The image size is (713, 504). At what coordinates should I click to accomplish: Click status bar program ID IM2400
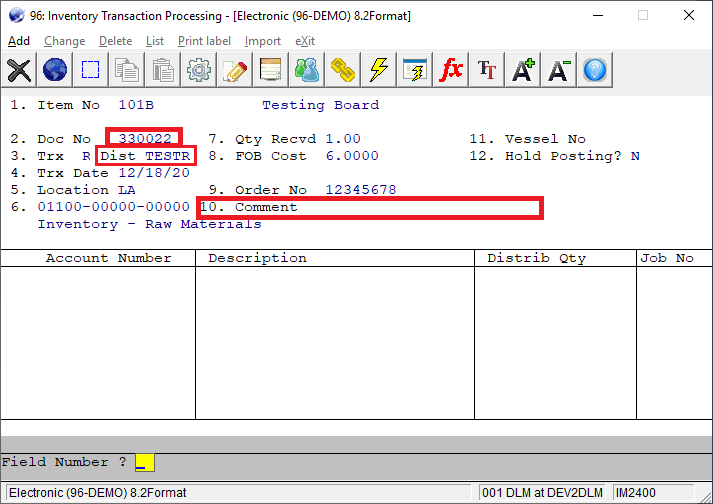tap(654, 493)
